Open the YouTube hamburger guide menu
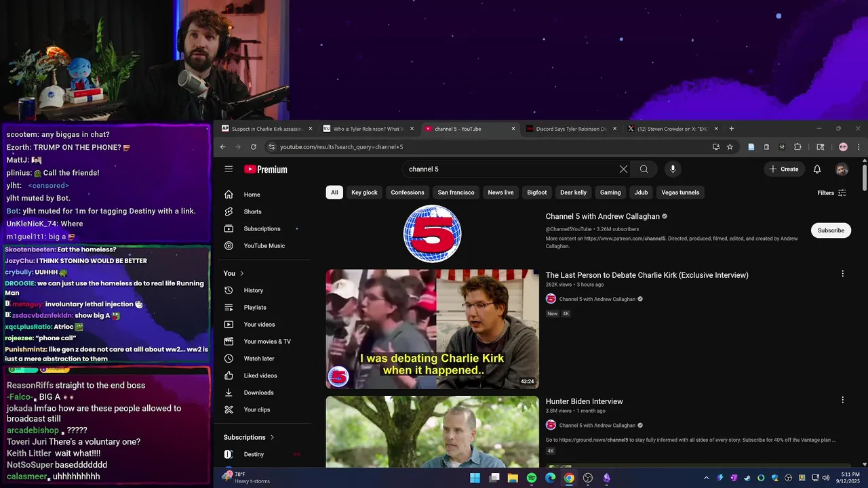The height and width of the screenshot is (488, 868). [229, 169]
